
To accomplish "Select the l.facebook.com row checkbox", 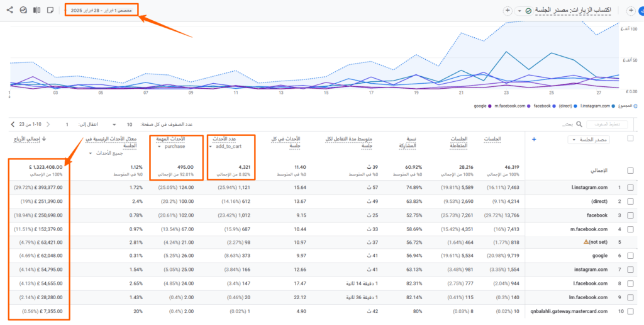I will 630,283.
